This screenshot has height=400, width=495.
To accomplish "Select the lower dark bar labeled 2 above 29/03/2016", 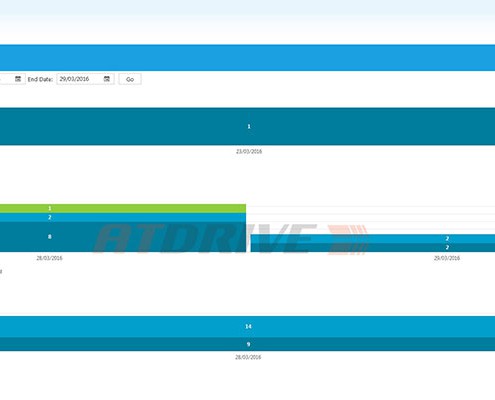I will 373,248.
